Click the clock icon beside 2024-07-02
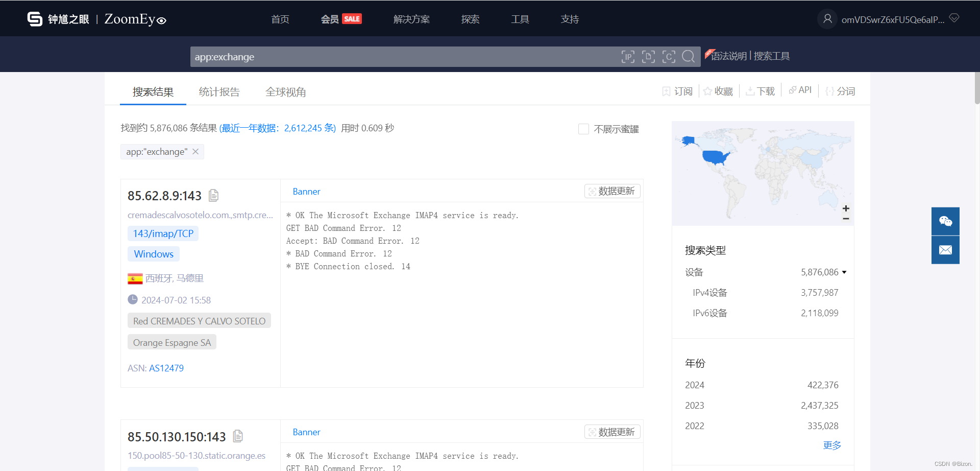 point(133,300)
